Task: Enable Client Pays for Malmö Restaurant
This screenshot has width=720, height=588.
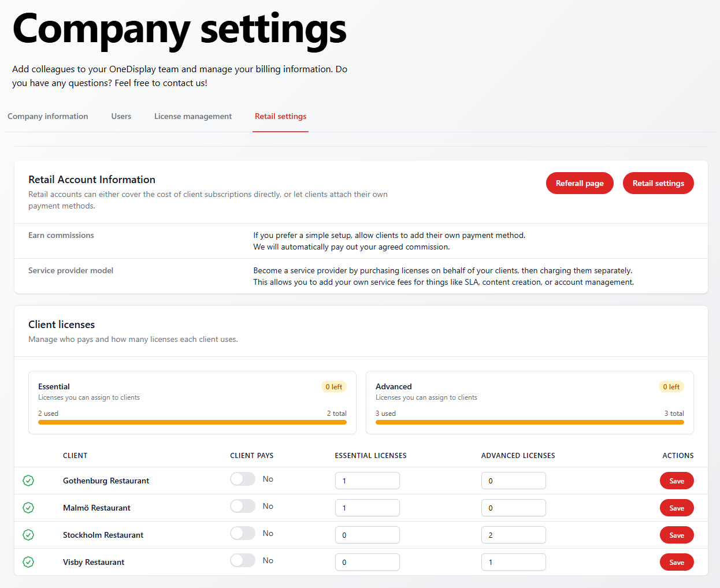Action: (x=243, y=506)
